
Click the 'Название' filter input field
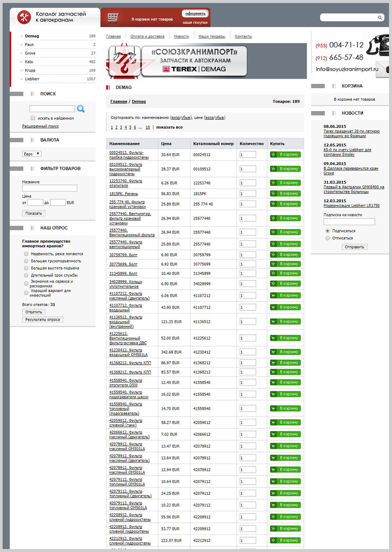pos(50,188)
